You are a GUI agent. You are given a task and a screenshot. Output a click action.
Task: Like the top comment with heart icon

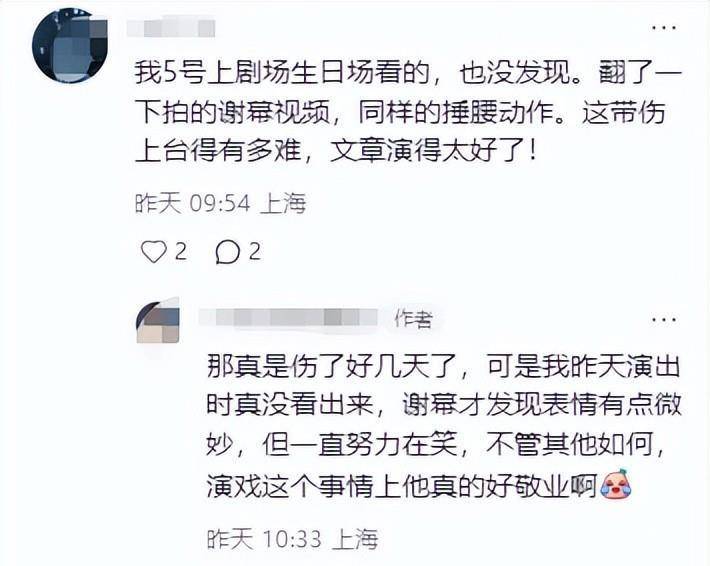154,251
